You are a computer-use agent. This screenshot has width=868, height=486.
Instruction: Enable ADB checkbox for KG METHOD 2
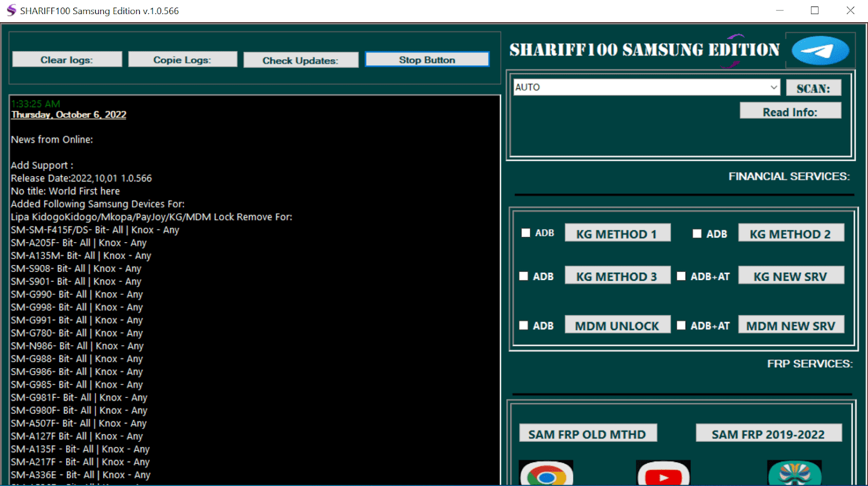click(697, 233)
